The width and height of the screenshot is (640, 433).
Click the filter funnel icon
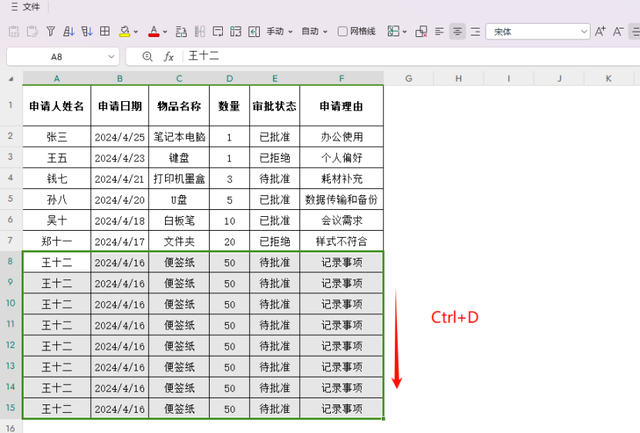tap(51, 31)
